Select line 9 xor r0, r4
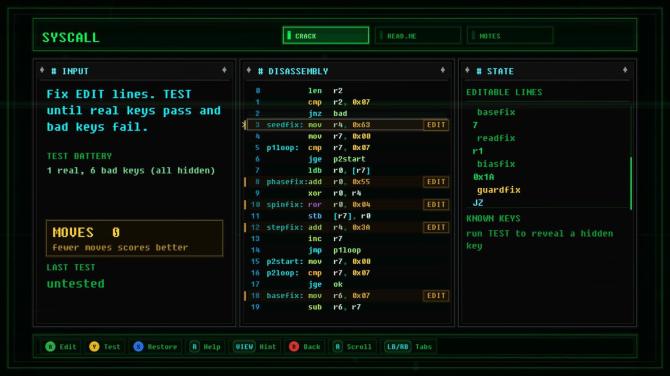The width and height of the screenshot is (670, 376). [347, 193]
